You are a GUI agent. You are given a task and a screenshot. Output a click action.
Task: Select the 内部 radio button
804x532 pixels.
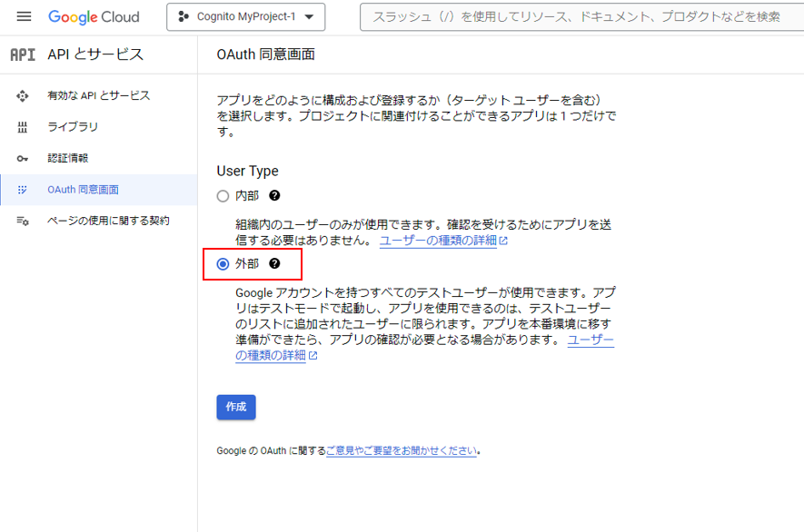223,196
